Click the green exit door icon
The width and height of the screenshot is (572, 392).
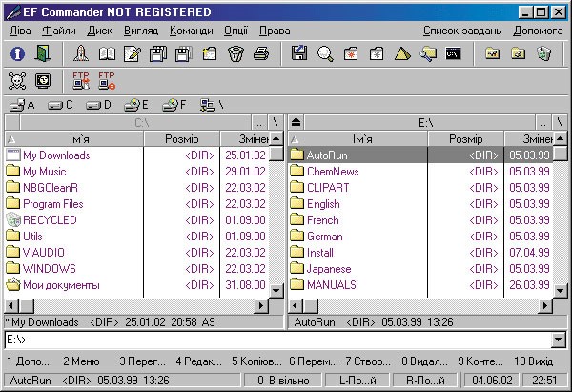pos(43,53)
